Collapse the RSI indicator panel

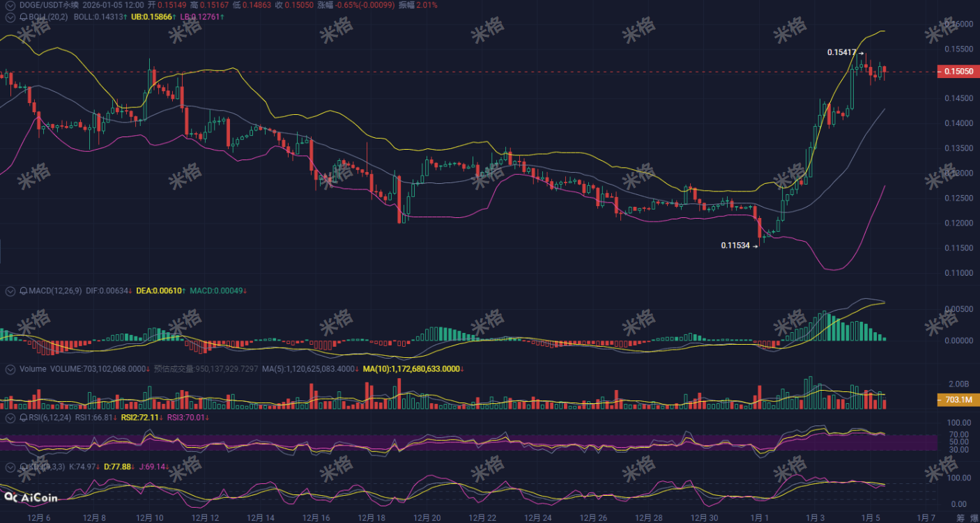coord(10,419)
